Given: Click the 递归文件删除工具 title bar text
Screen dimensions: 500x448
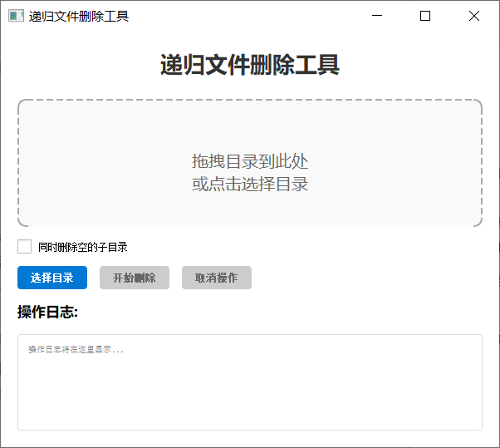Looking at the screenshot, I should 79,16.
